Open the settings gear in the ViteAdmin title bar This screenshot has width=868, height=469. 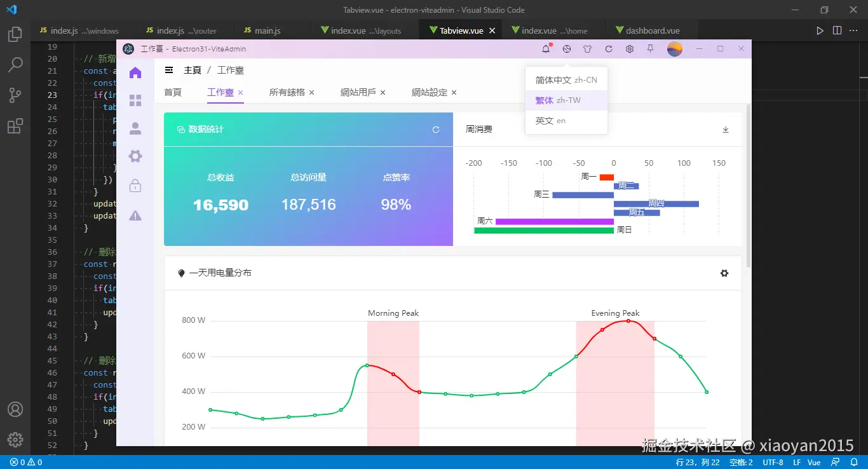pos(630,49)
